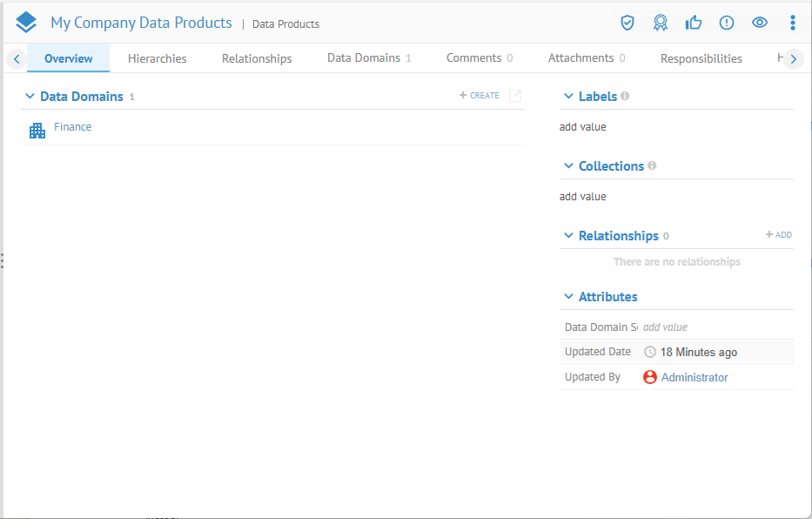Click the shield check icon in header
This screenshot has width=812, height=519.
(627, 23)
